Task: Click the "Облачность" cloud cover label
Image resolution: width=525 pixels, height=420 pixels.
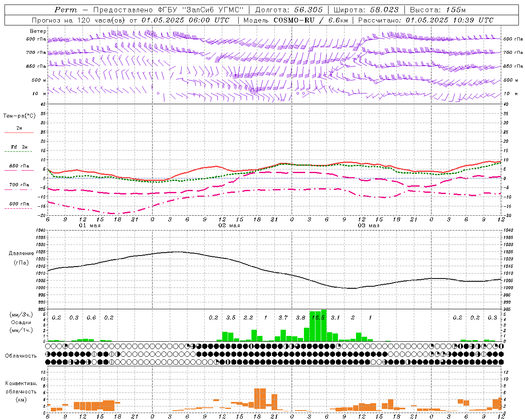Action: pyautogui.click(x=21, y=356)
